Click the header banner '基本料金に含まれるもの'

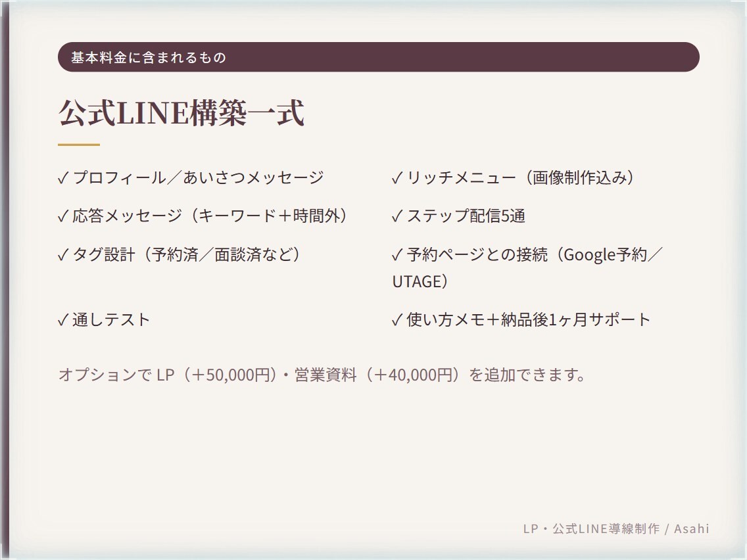378,57
